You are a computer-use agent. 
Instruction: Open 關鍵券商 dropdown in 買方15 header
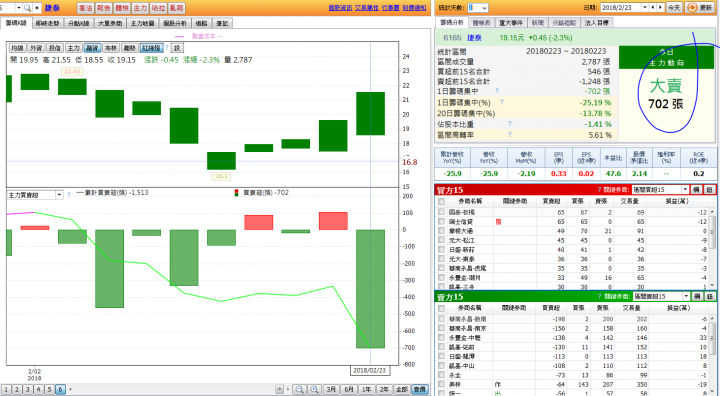(x=660, y=189)
